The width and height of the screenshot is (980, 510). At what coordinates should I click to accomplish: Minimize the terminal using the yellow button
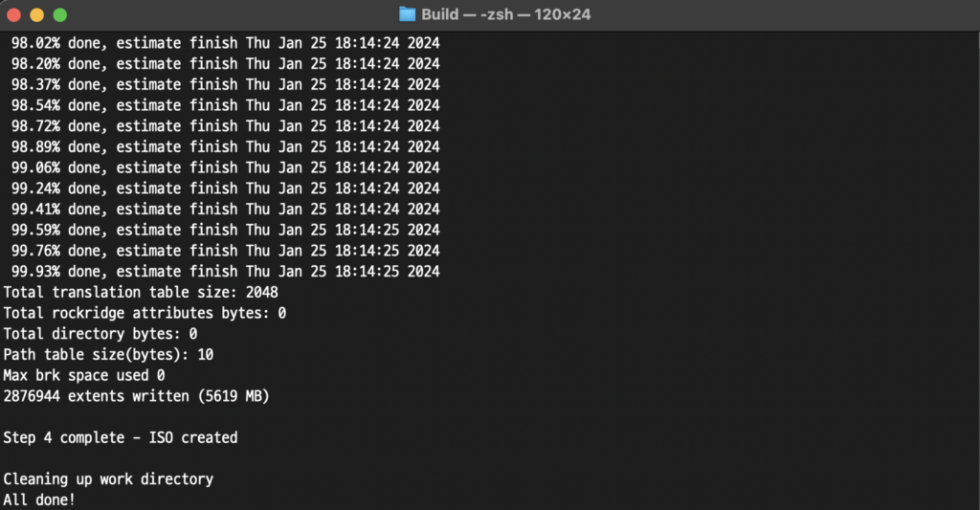tap(37, 15)
